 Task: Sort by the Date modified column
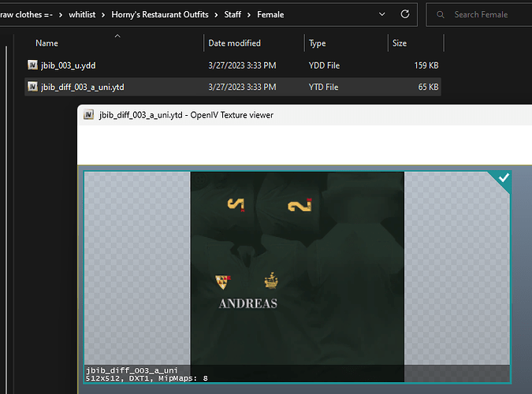234,43
